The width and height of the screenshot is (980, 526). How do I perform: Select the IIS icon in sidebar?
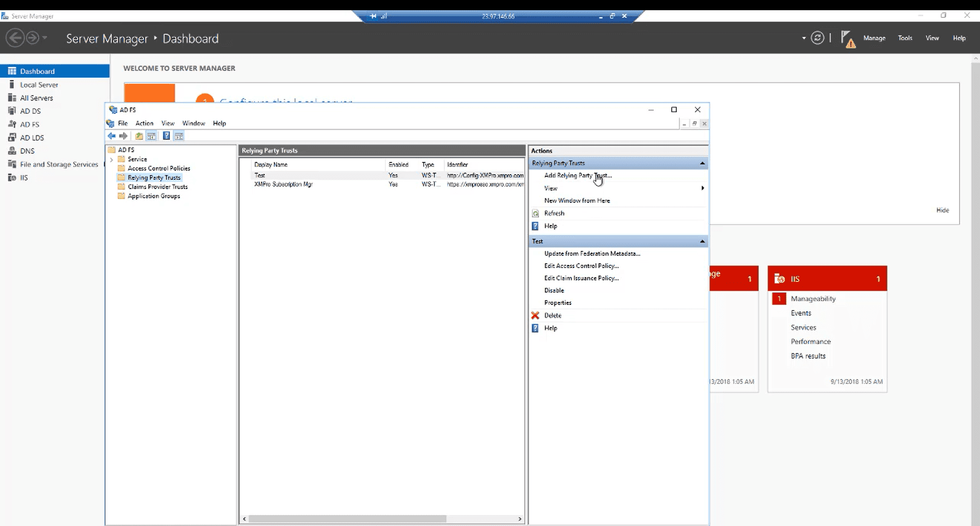[12, 178]
